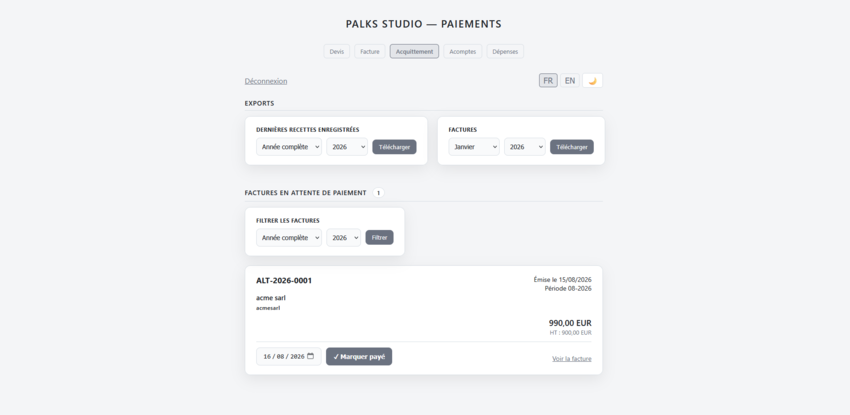Open the 2026 year dropdown in invoice filter
Image resolution: width=850 pixels, height=415 pixels.
344,237
